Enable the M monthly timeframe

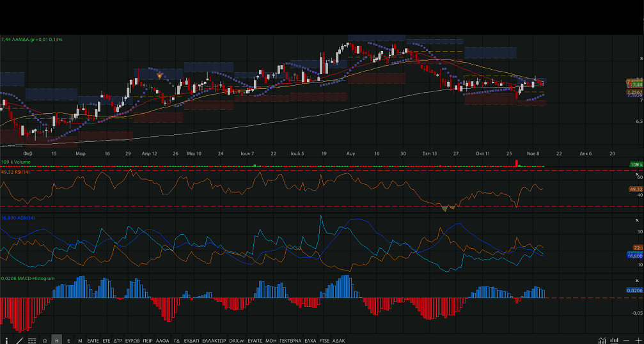coord(80,341)
